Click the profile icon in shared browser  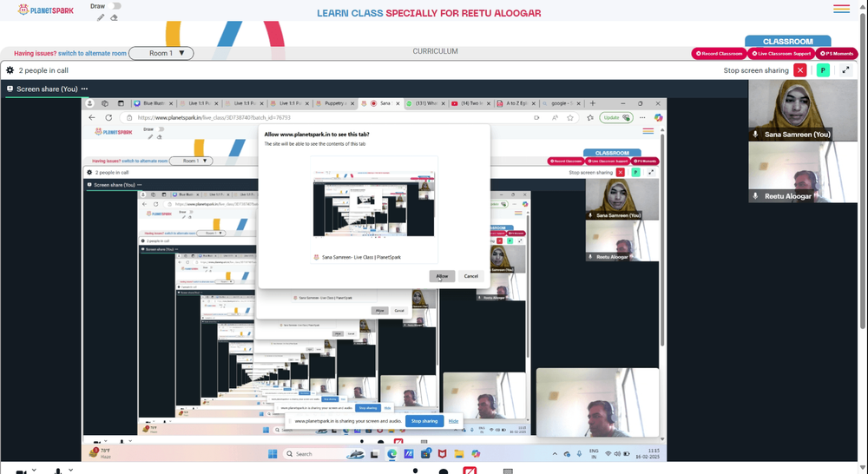pos(89,103)
